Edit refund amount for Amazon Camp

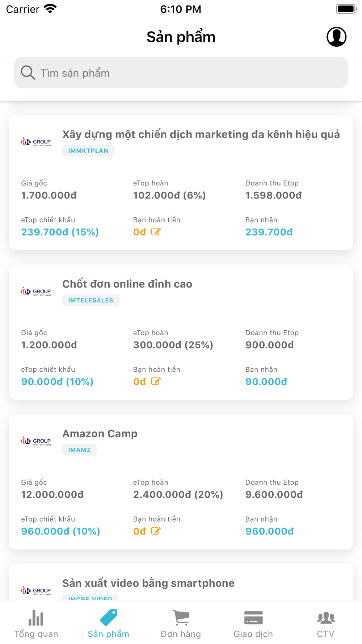coord(156,531)
